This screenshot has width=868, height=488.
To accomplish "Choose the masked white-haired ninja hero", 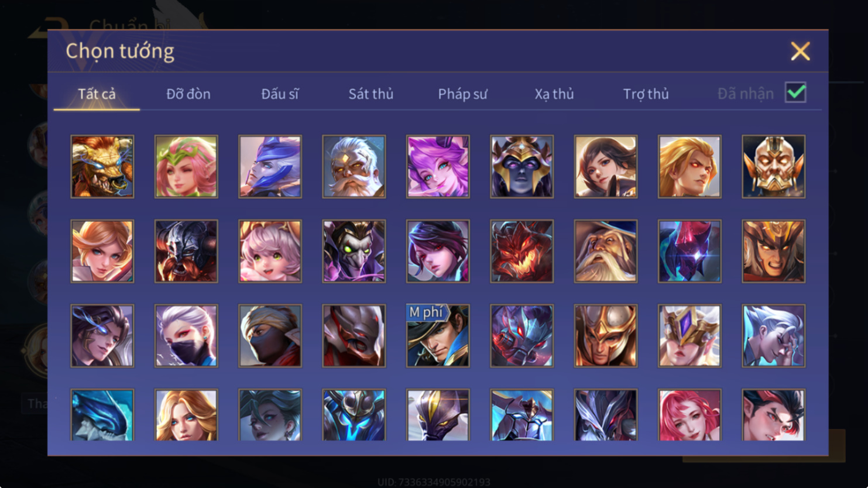I will click(x=186, y=336).
